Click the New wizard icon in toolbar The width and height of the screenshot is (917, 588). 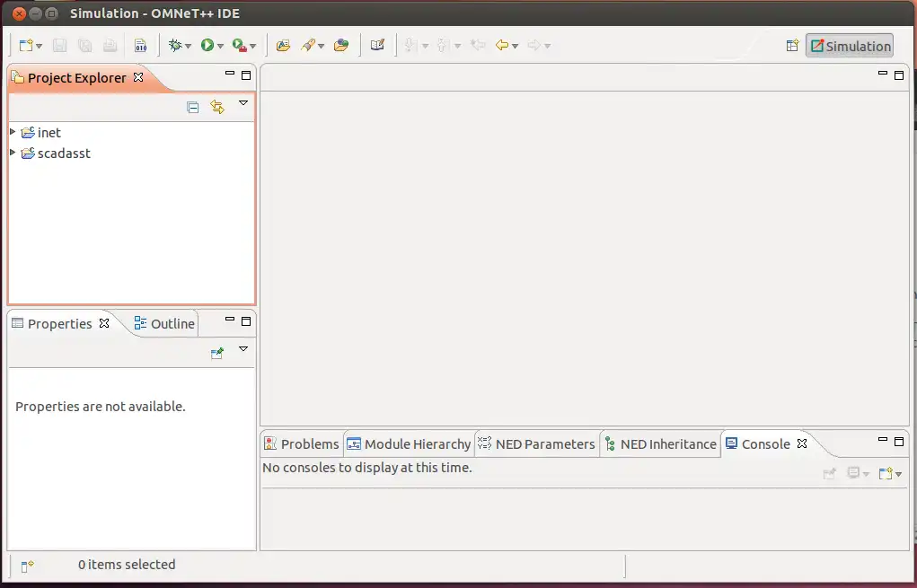point(26,45)
